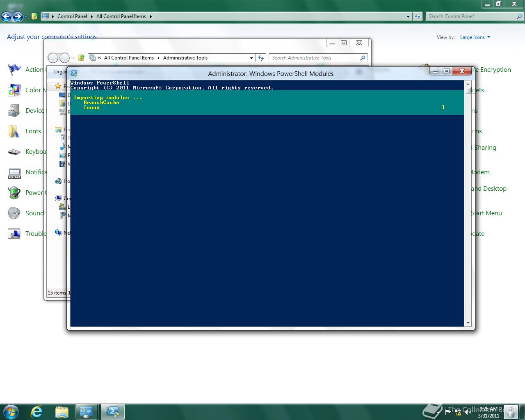The height and width of the screenshot is (420, 525).
Task: Open the Device Manager toolbox icon
Action: [x=14, y=111]
